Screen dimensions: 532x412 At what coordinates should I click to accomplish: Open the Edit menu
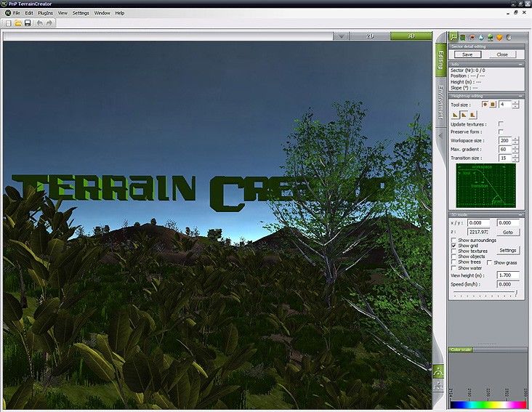pos(29,13)
